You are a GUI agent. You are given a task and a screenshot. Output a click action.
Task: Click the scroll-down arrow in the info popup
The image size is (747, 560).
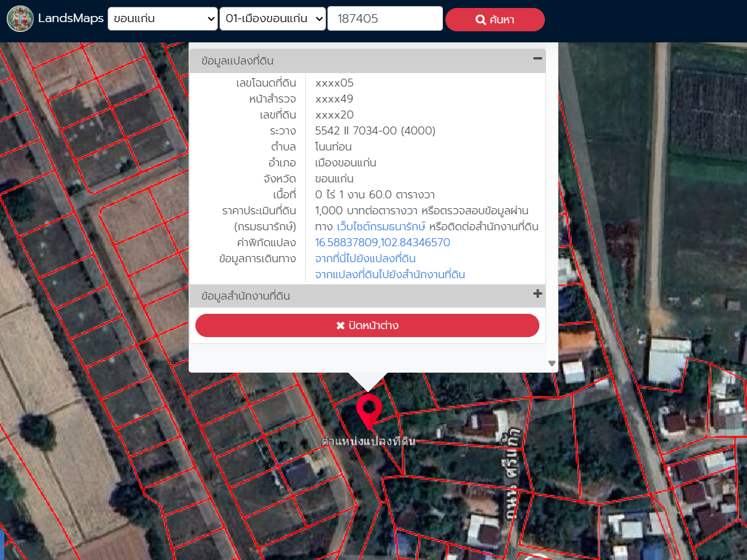pyautogui.click(x=552, y=364)
